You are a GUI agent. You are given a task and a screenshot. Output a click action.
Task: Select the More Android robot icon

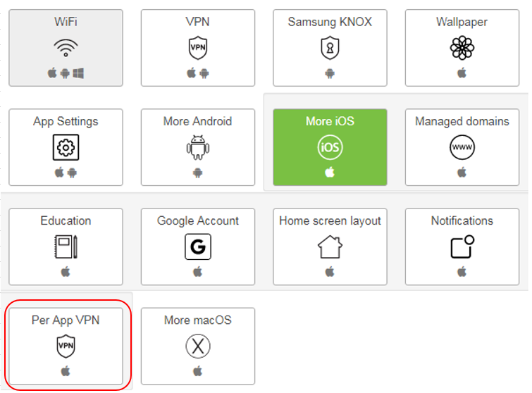(x=198, y=147)
